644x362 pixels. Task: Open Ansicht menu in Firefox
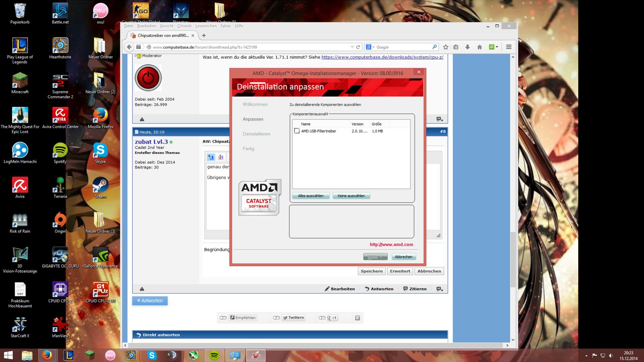(167, 26)
